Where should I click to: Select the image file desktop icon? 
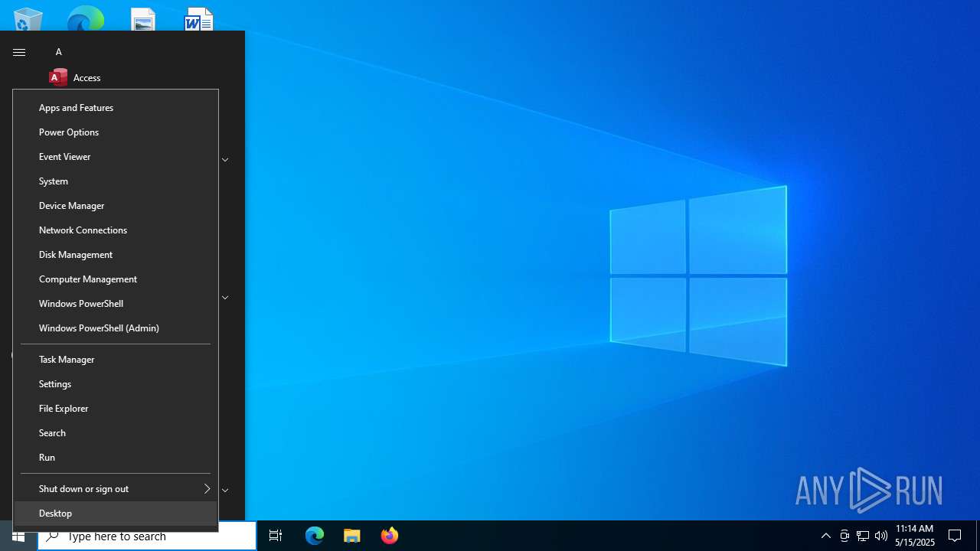(x=142, y=19)
